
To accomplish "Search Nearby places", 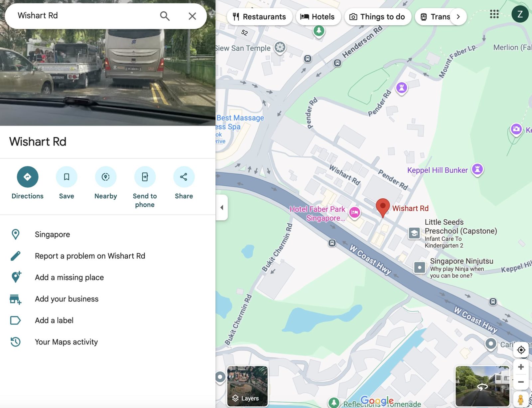I will pos(106,183).
